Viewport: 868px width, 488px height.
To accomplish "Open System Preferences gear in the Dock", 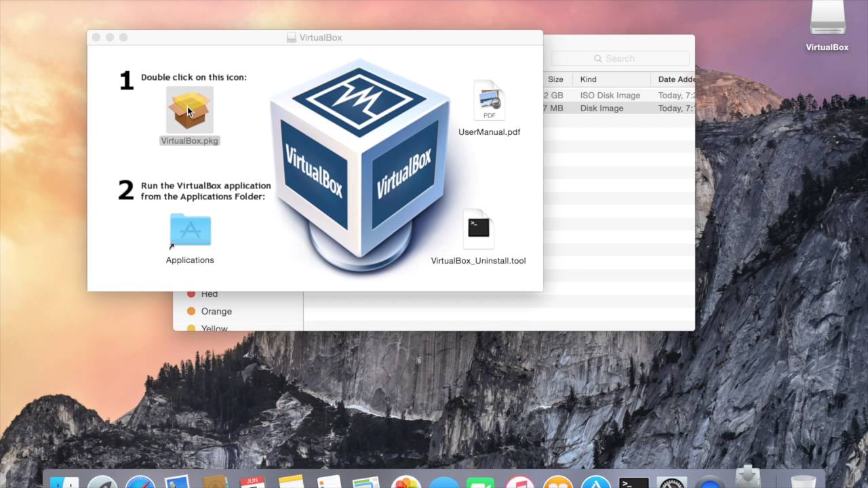I will point(672,483).
